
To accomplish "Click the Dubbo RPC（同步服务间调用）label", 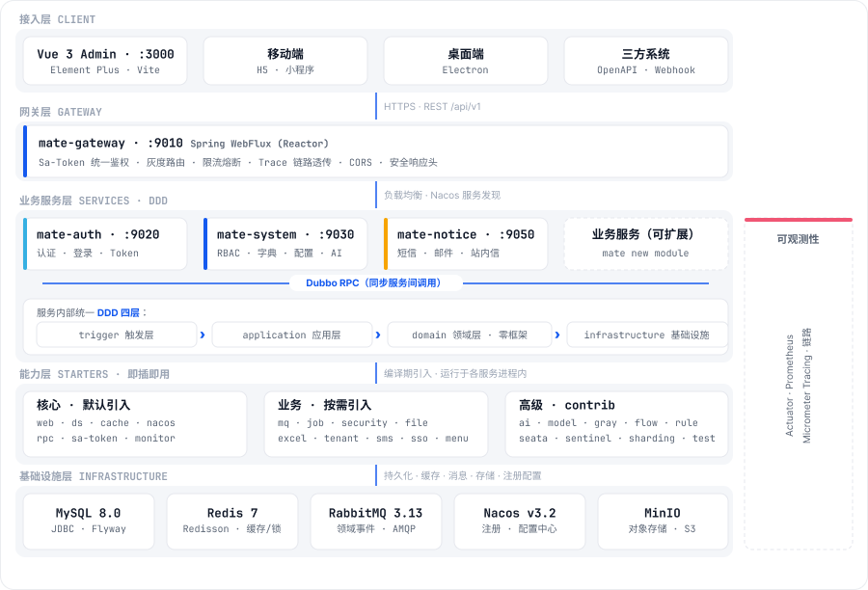I will (375, 282).
